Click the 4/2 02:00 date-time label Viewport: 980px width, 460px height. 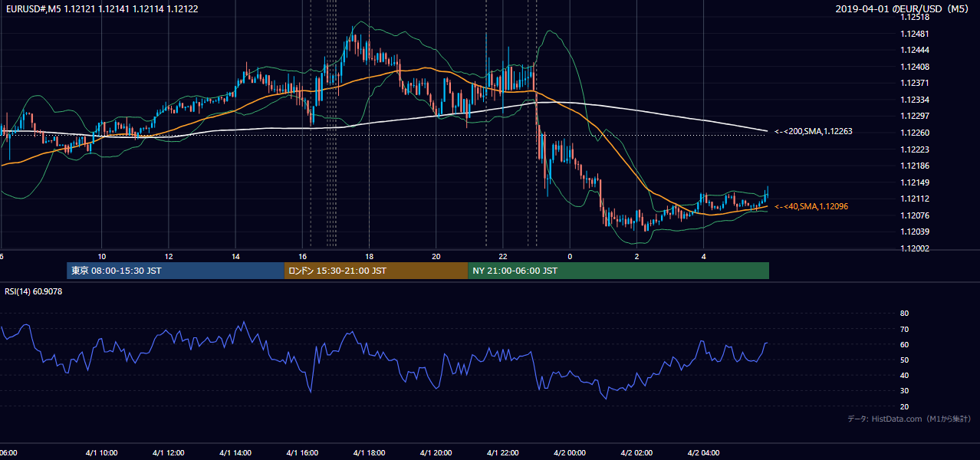[636, 453]
